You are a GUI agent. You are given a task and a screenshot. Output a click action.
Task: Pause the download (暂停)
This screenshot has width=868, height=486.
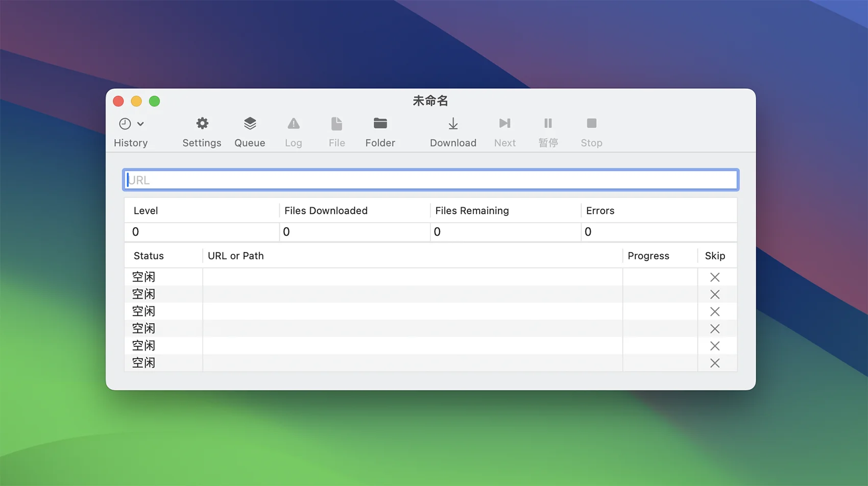[548, 124]
